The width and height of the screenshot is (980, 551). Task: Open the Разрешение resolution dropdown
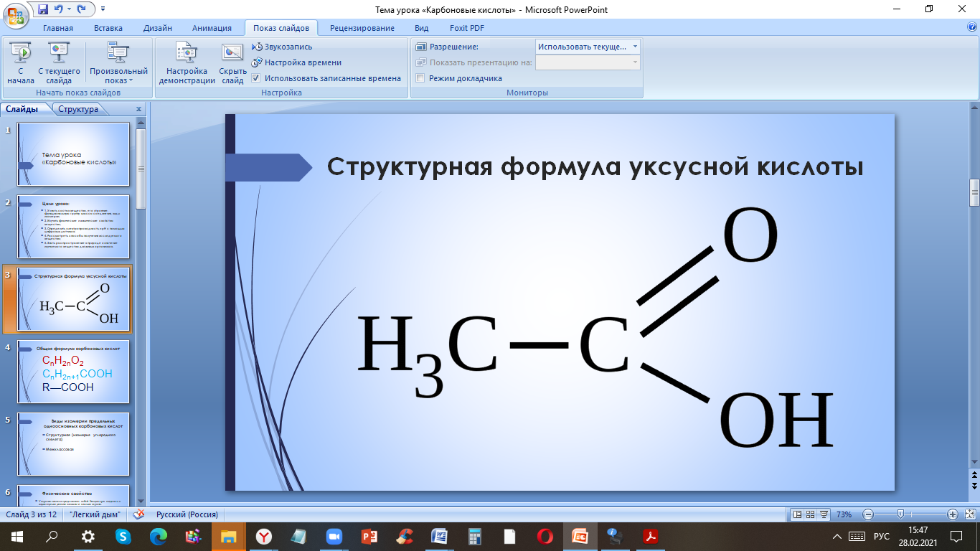pos(588,47)
